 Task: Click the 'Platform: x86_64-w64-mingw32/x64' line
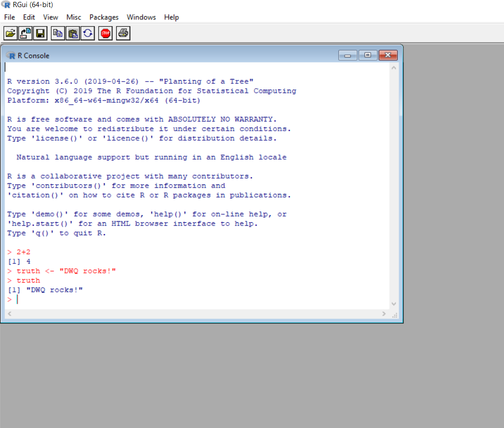click(x=104, y=100)
